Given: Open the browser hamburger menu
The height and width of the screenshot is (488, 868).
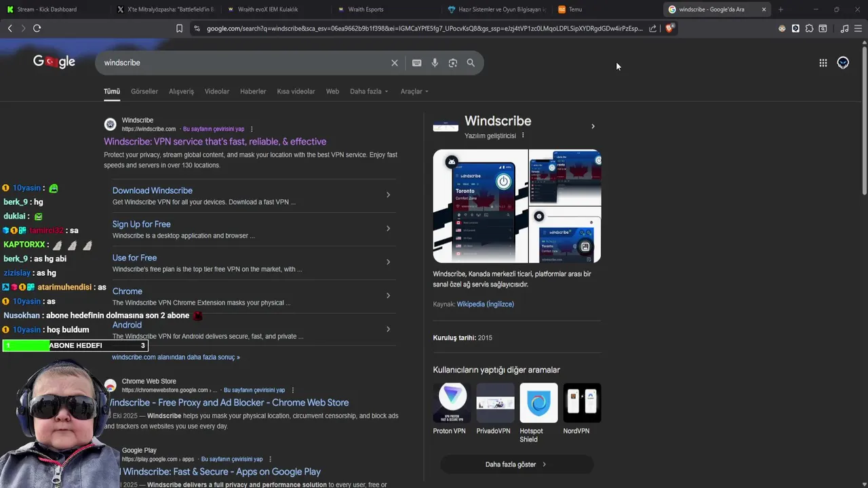Looking at the screenshot, I should (x=858, y=28).
